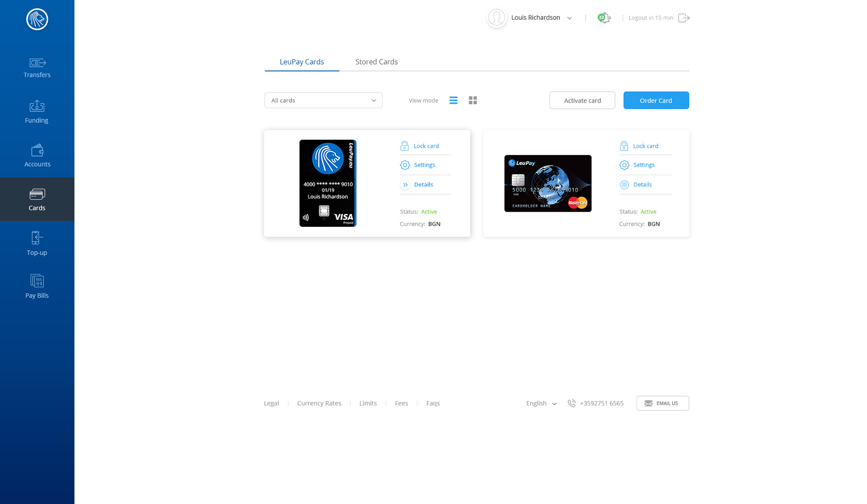The width and height of the screenshot is (867, 504).
Task: Switch to list view mode
Action: pos(453,100)
